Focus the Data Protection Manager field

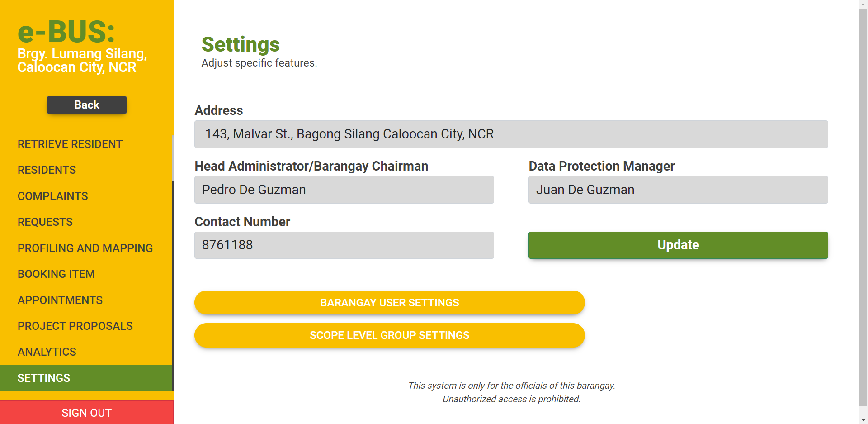tap(678, 190)
